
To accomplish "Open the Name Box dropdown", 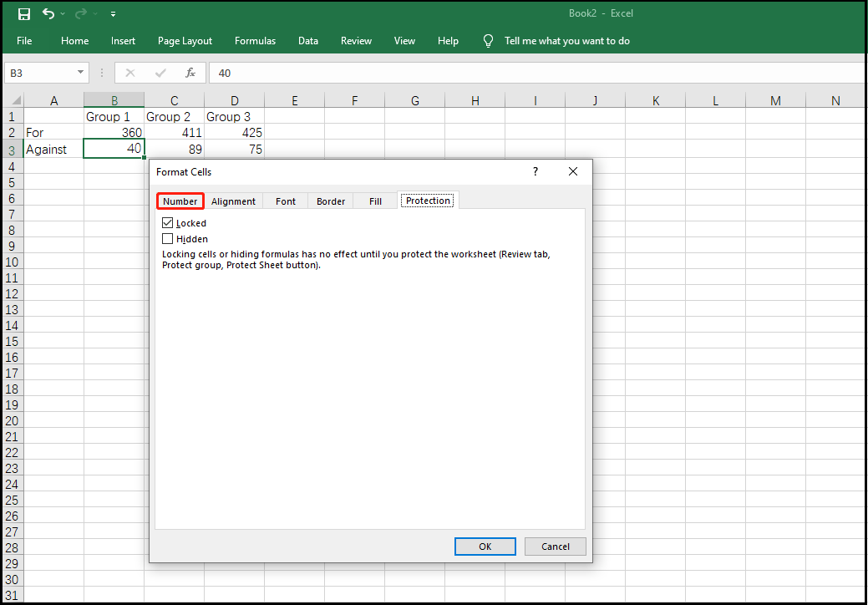I will (x=80, y=73).
